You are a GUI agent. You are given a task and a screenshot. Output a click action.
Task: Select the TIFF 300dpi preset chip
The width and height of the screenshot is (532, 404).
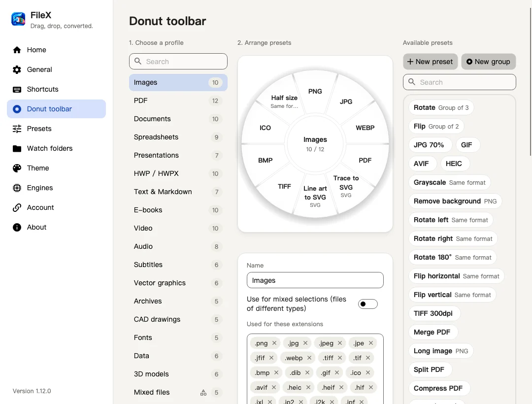pyautogui.click(x=434, y=313)
